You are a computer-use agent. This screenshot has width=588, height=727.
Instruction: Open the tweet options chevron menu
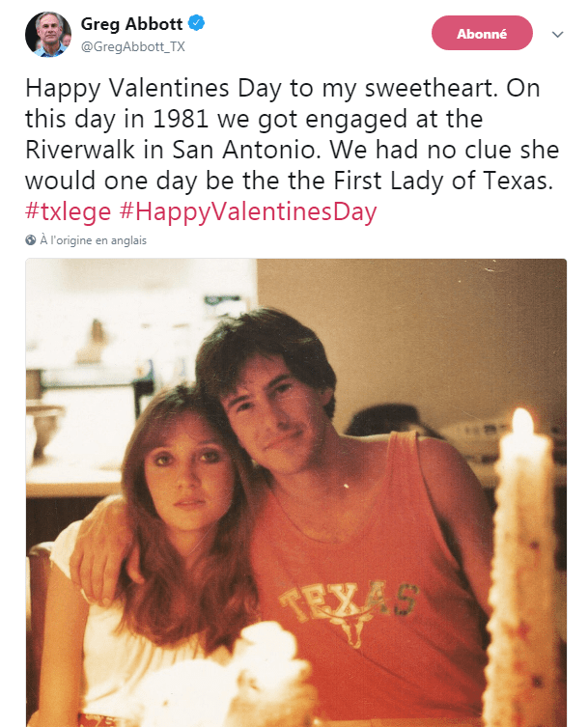557,34
